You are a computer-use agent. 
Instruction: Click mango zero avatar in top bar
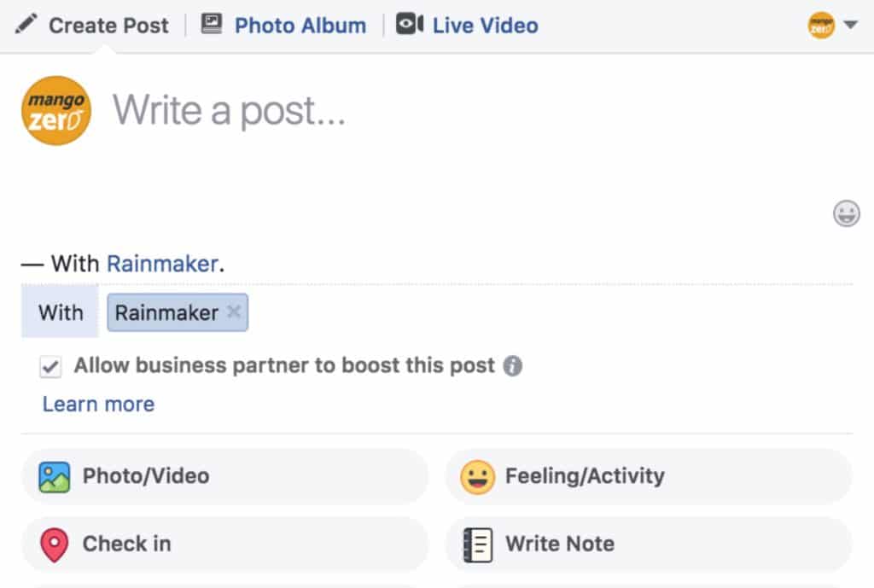821,25
